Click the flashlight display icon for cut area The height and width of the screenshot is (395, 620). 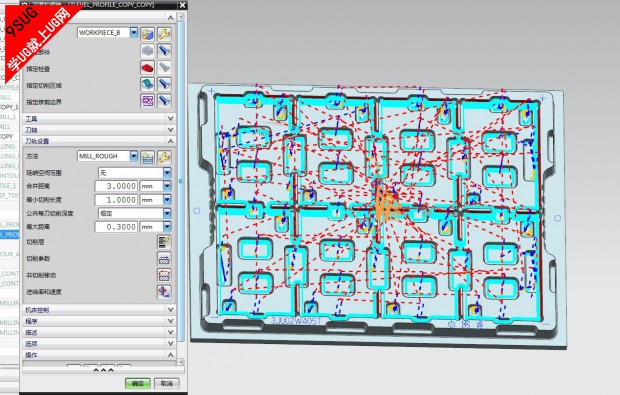click(x=164, y=84)
